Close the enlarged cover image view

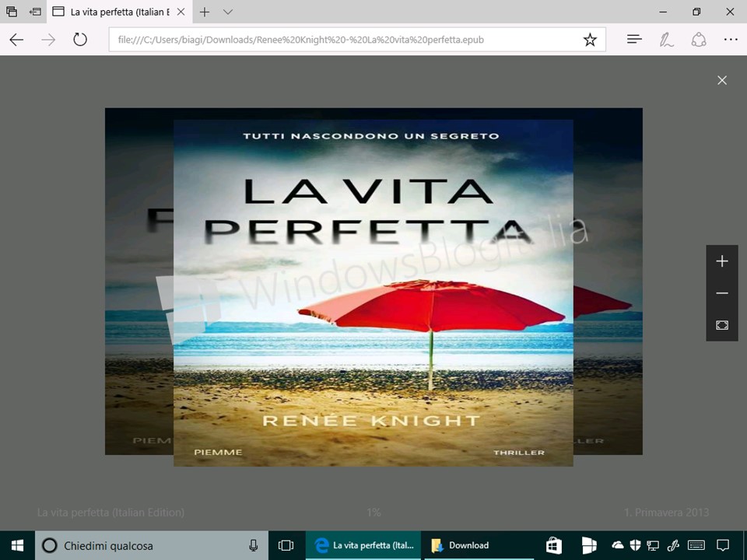[722, 80]
